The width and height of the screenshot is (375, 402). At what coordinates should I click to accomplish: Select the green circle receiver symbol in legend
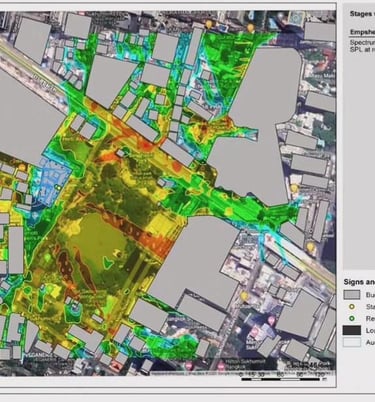(351, 319)
